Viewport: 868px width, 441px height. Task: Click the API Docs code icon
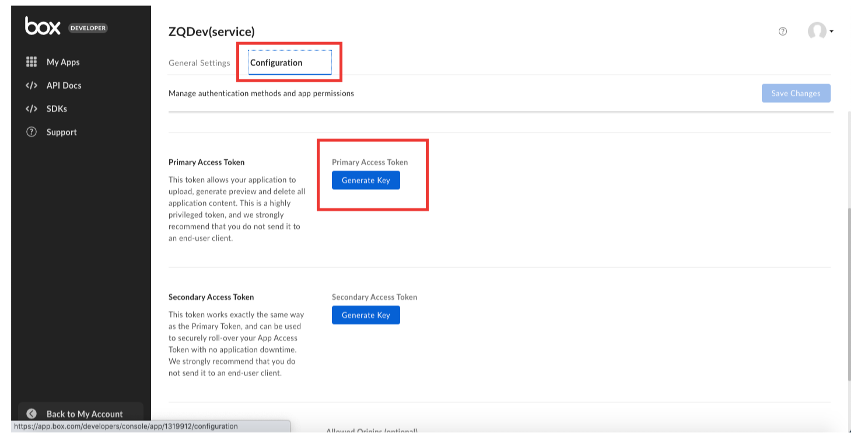tap(32, 85)
